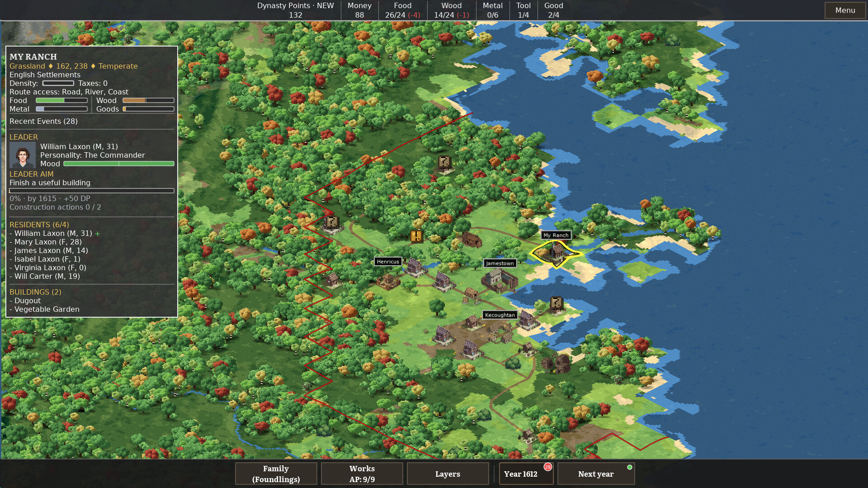868x488 pixels.
Task: Click the Good 2/4 counter
Action: (553, 10)
